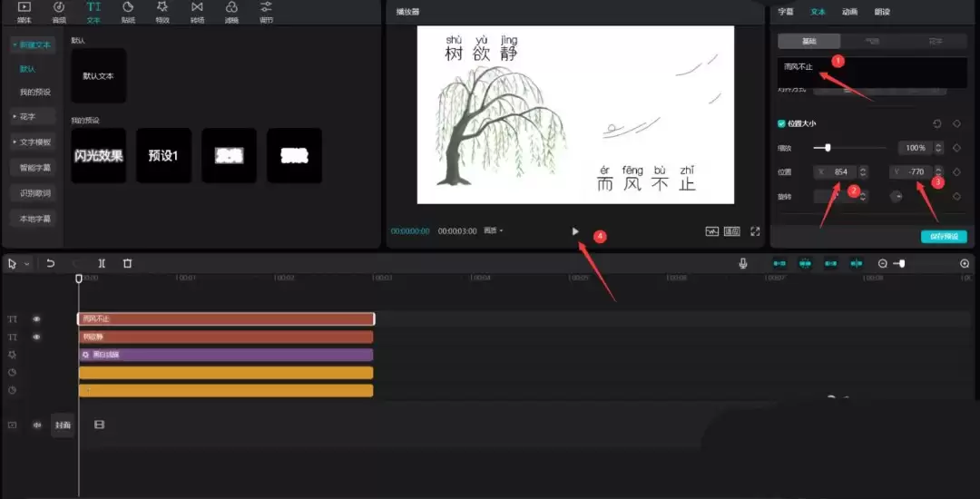
Task: Open the 转场 (Transitions) panel icon
Action: (x=197, y=10)
